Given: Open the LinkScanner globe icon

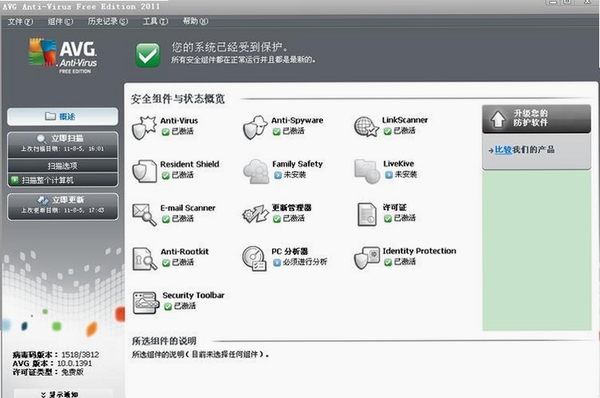Looking at the screenshot, I should click(x=366, y=127).
